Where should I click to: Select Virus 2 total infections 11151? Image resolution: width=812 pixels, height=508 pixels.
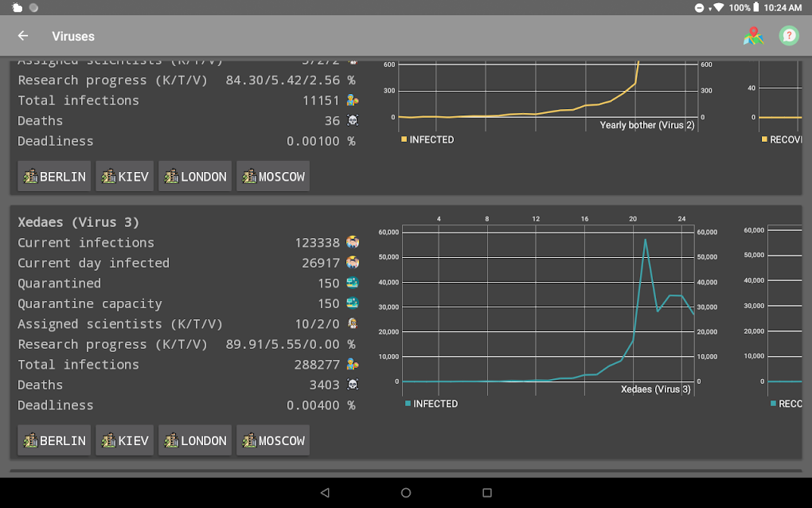coord(321,100)
